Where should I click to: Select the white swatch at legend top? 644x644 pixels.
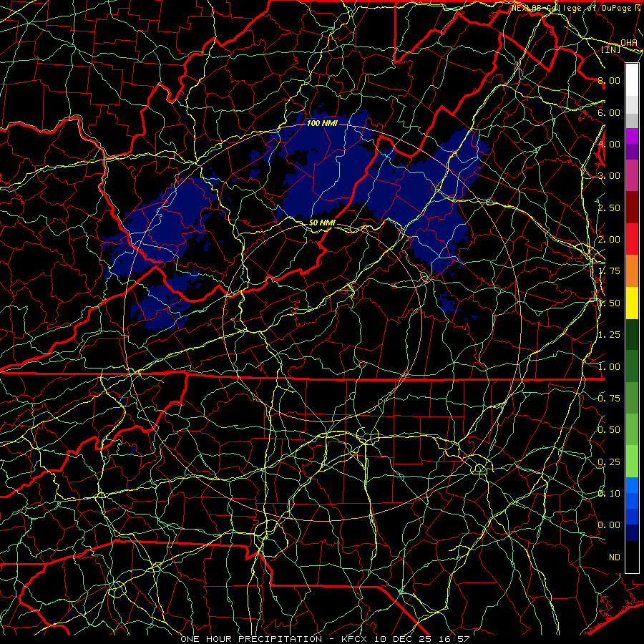632,80
